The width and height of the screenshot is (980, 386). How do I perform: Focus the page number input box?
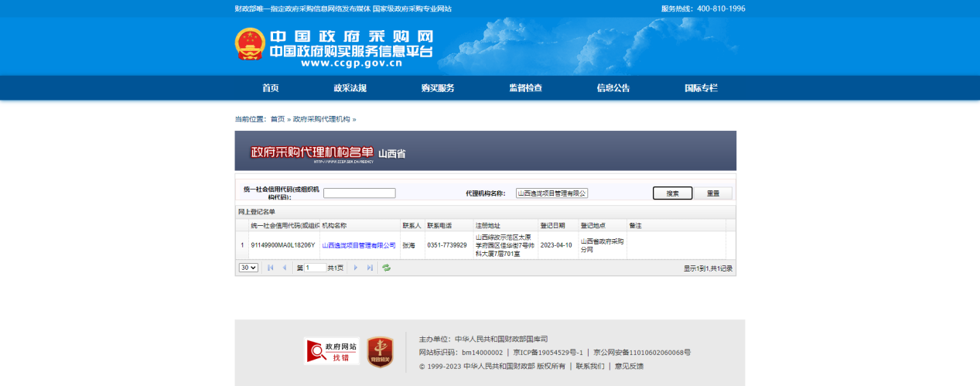point(315,268)
